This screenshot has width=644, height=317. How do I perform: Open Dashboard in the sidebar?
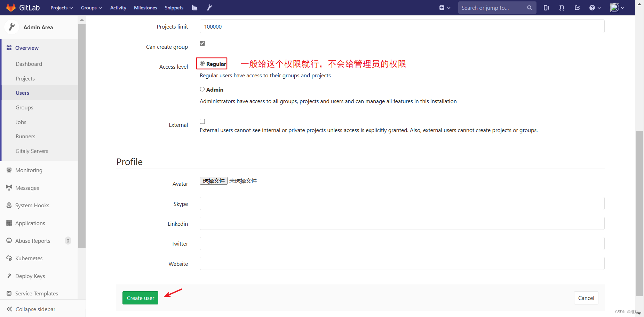(x=29, y=64)
